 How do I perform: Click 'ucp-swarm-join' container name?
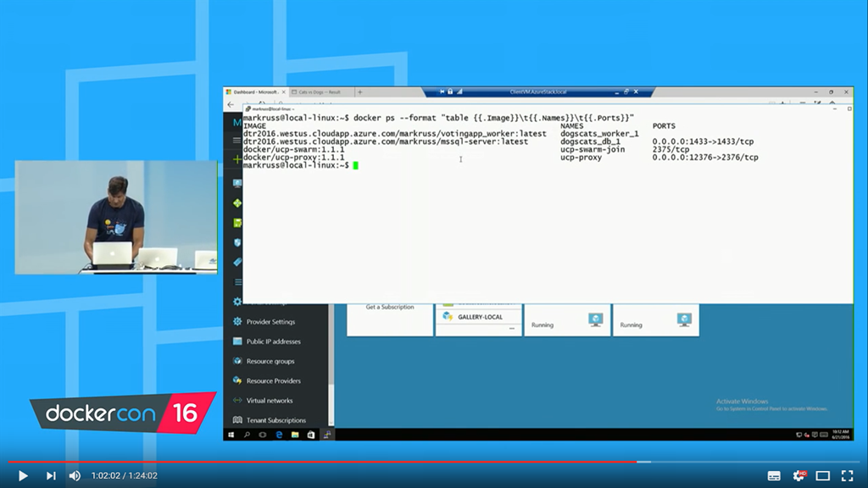click(593, 149)
